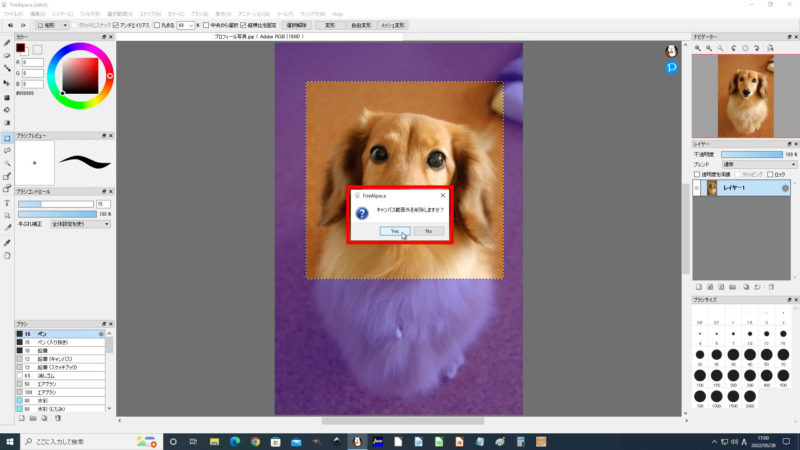Click the blue P icon at canvas corner
Image resolution: width=800 pixels, height=450 pixels.
(671, 67)
